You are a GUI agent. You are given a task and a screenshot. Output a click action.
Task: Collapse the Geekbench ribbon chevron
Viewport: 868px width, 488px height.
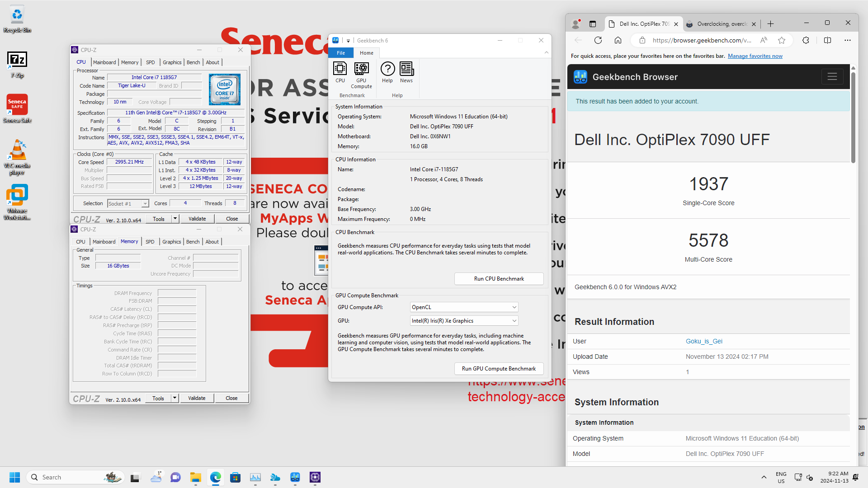(546, 53)
